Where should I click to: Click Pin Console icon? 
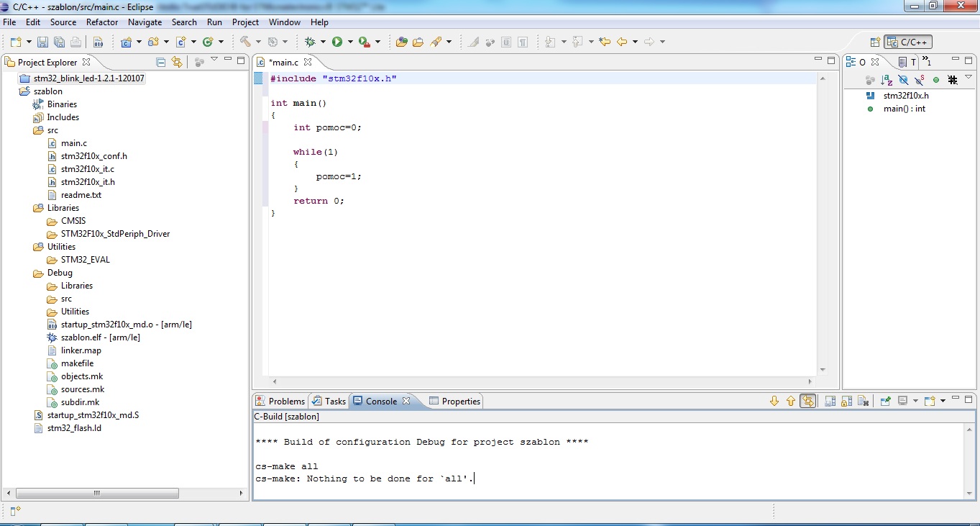click(886, 401)
